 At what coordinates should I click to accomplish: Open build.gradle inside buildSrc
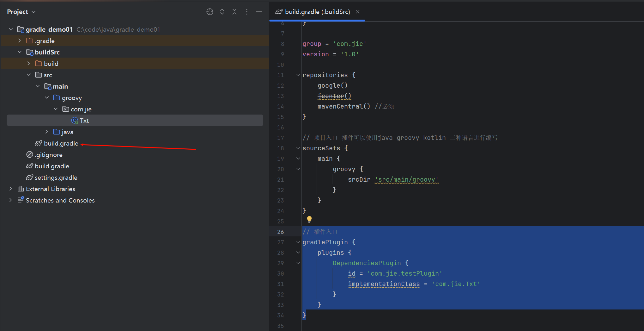pyautogui.click(x=61, y=143)
